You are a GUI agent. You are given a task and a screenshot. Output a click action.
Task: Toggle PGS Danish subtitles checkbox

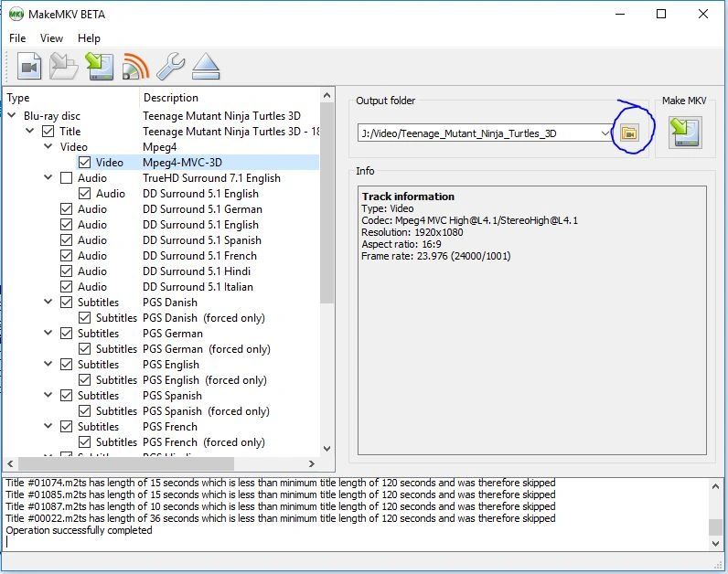67,302
